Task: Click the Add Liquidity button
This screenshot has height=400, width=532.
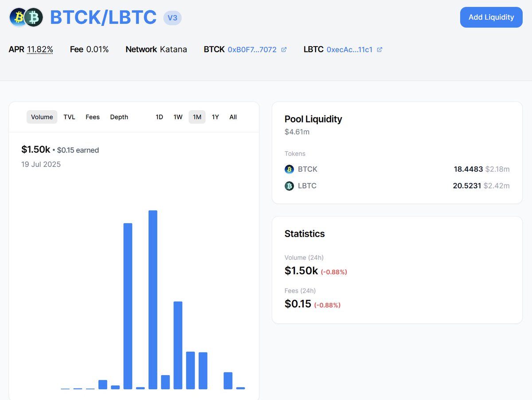Action: pyautogui.click(x=491, y=17)
